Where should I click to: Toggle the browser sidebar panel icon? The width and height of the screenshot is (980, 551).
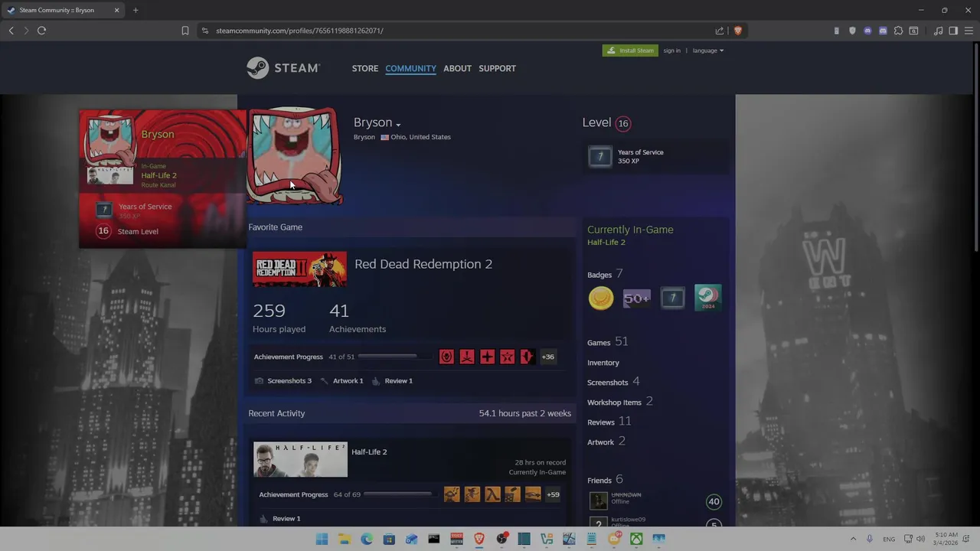[953, 31]
